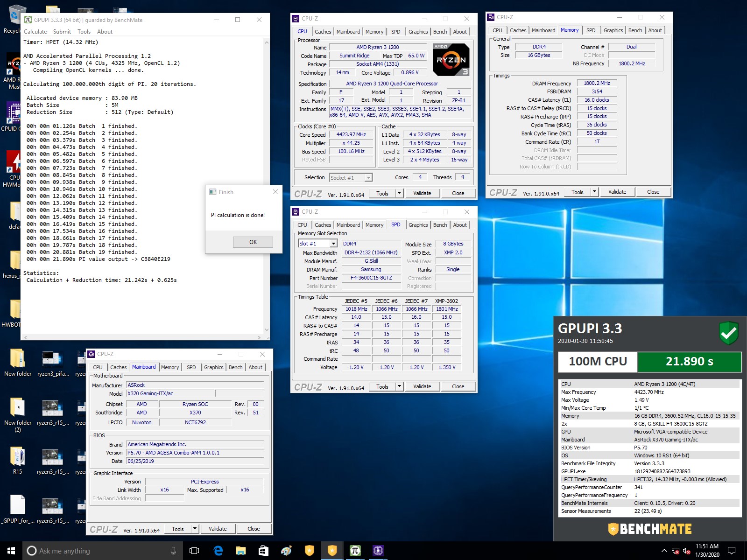Switch to Memory tab in CPU-Z Mainboard window
The width and height of the screenshot is (747, 560).
pos(170,367)
